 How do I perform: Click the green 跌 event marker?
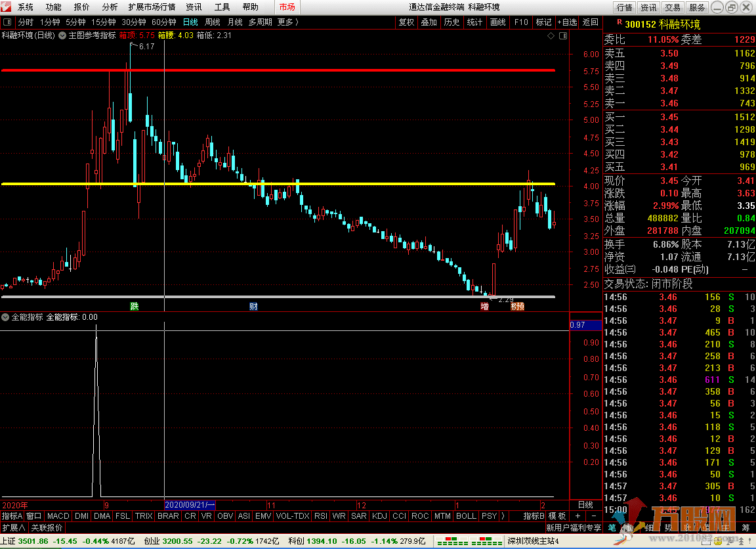click(x=134, y=306)
